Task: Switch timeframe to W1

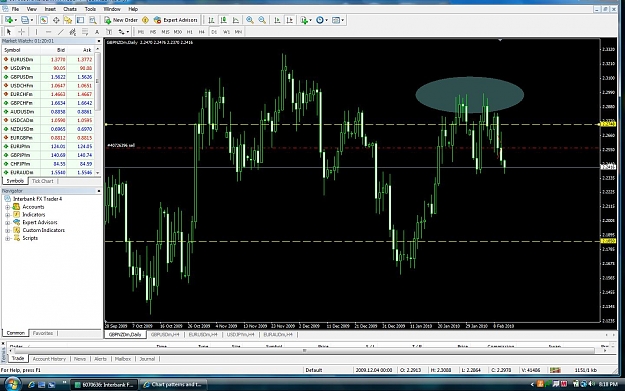Action: tap(226, 32)
